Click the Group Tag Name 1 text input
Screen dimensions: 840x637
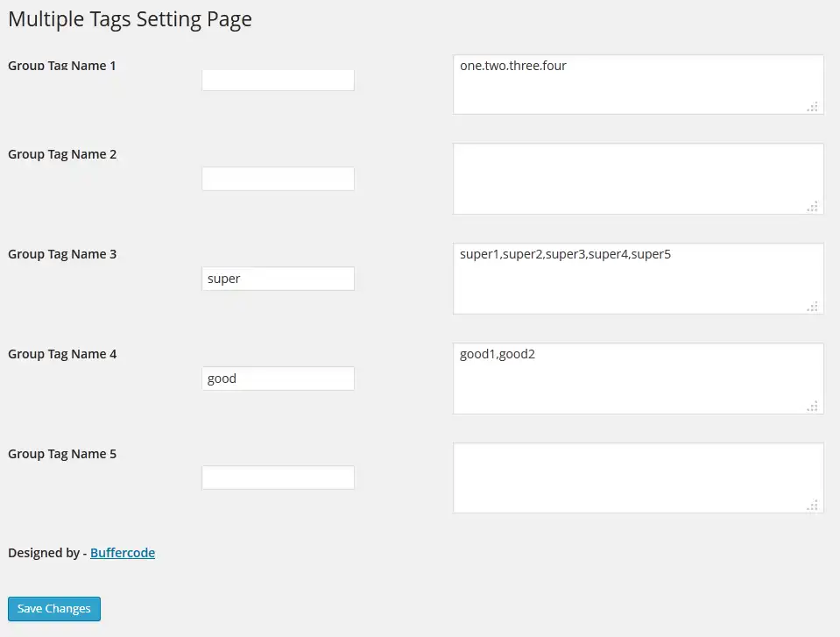278,80
